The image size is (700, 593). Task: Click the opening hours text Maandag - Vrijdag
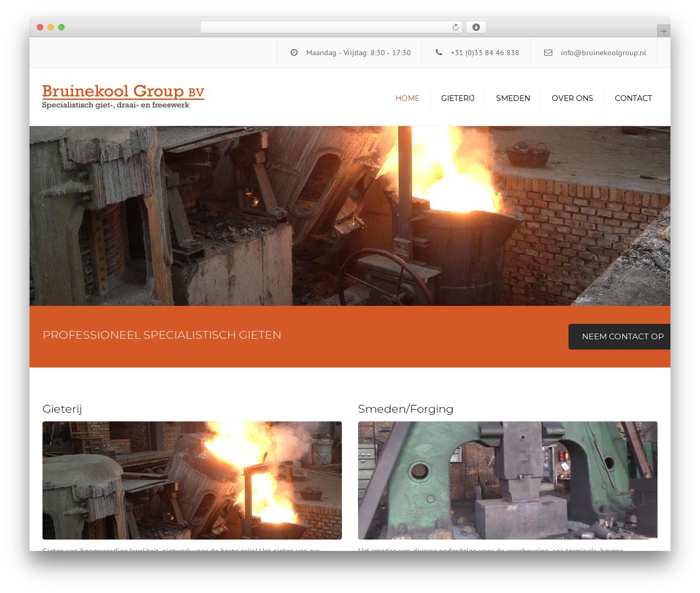(x=358, y=53)
